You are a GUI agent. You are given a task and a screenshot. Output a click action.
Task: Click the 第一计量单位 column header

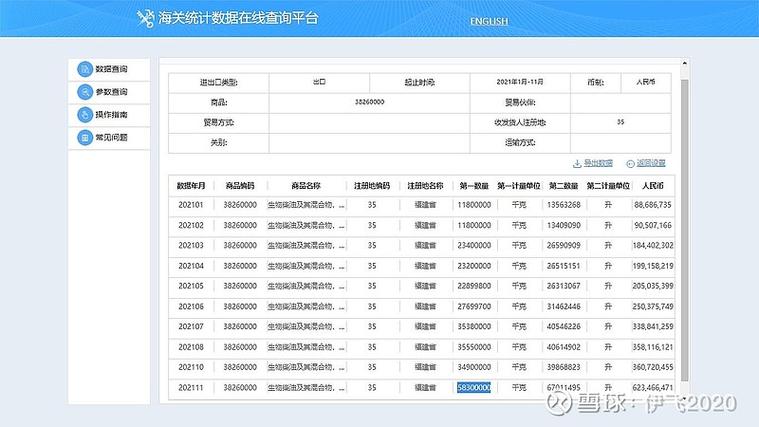coord(518,185)
